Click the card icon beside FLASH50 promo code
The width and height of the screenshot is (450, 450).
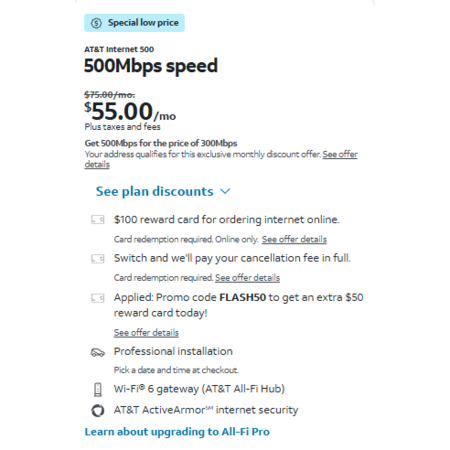coord(98,298)
